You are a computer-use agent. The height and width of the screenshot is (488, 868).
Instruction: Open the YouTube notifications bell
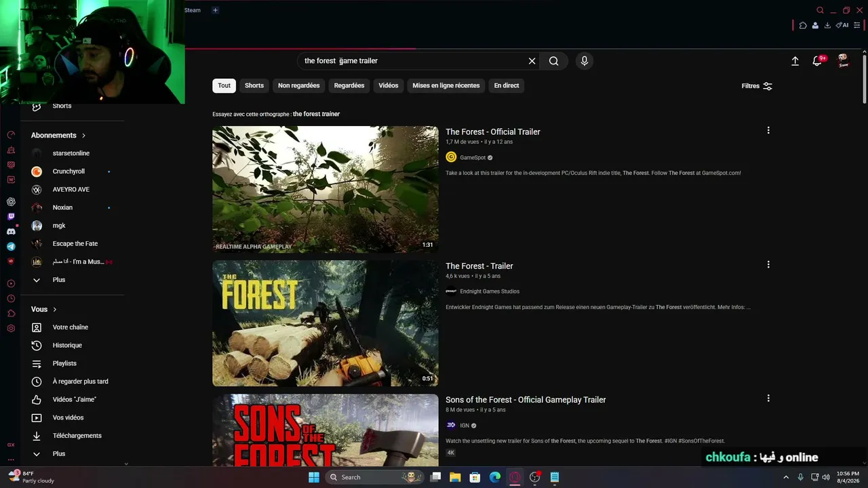(x=817, y=61)
